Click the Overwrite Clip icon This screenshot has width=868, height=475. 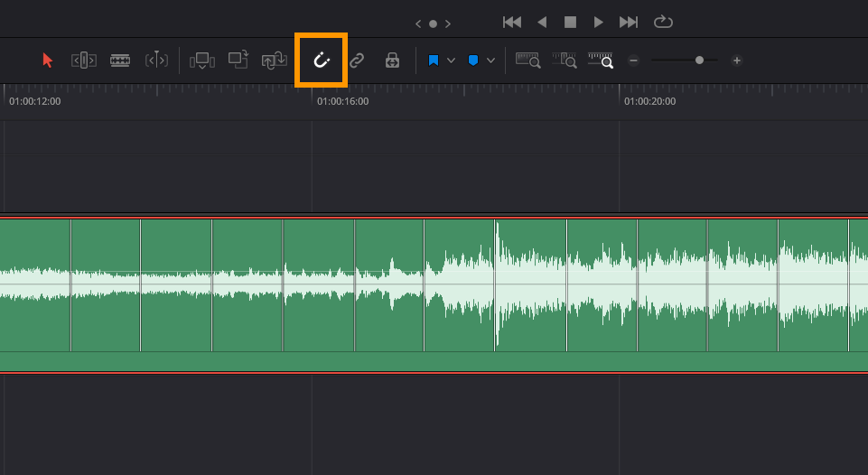[x=238, y=60]
